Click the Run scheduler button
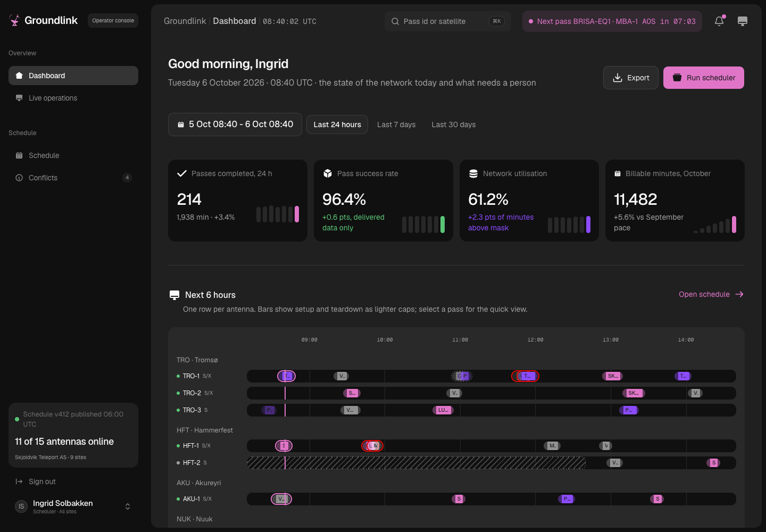Viewport: 766px width, 532px height. point(704,78)
